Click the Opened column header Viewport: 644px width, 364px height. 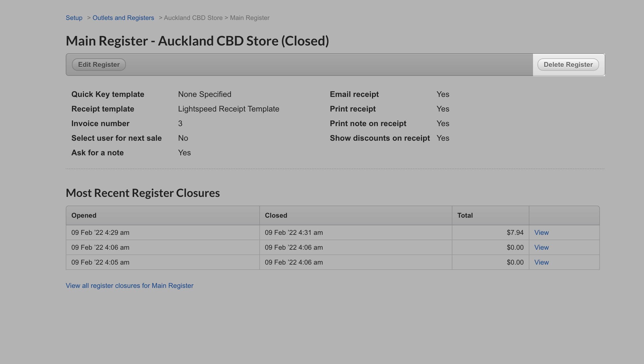pyautogui.click(x=84, y=215)
